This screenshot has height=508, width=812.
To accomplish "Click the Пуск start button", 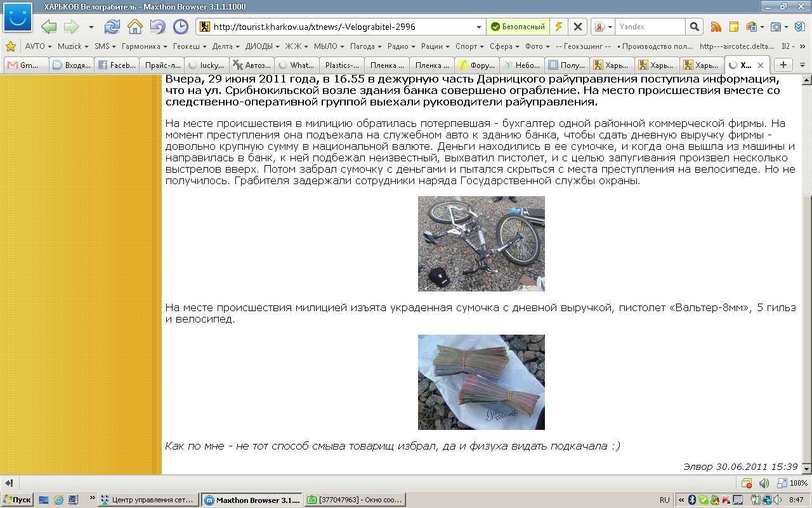I will (x=17, y=500).
